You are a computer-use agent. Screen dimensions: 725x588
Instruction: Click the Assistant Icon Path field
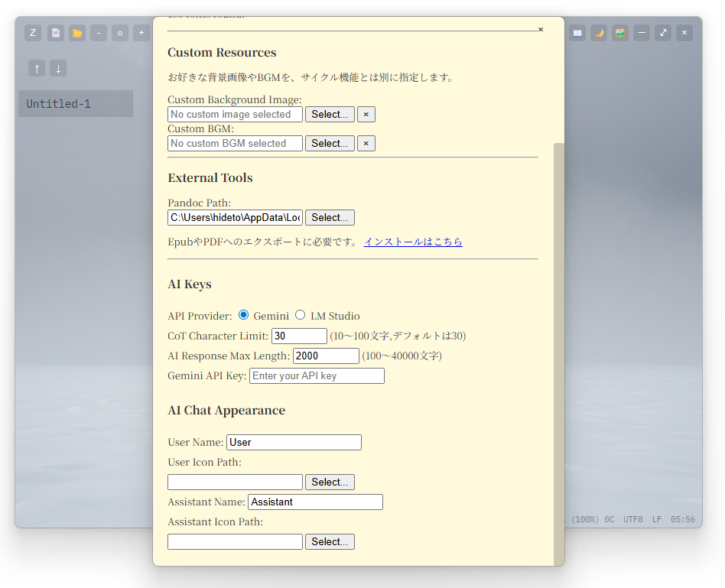click(x=235, y=541)
